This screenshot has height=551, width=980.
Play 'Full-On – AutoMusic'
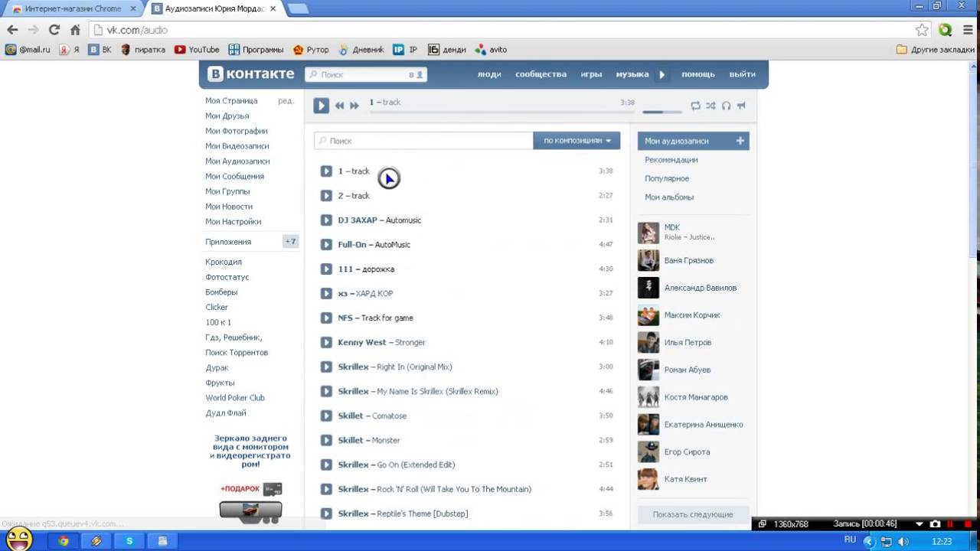(326, 245)
